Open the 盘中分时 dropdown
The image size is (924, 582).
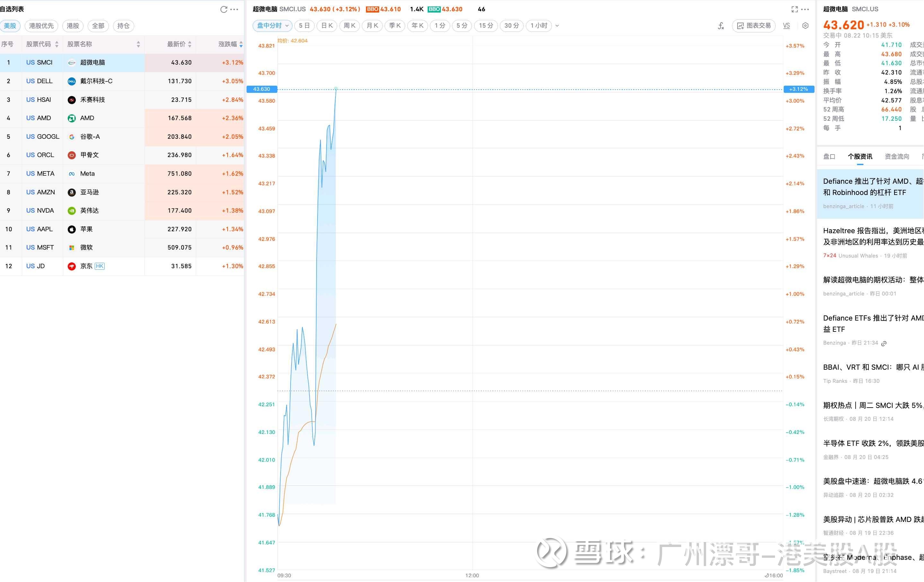[x=273, y=26]
